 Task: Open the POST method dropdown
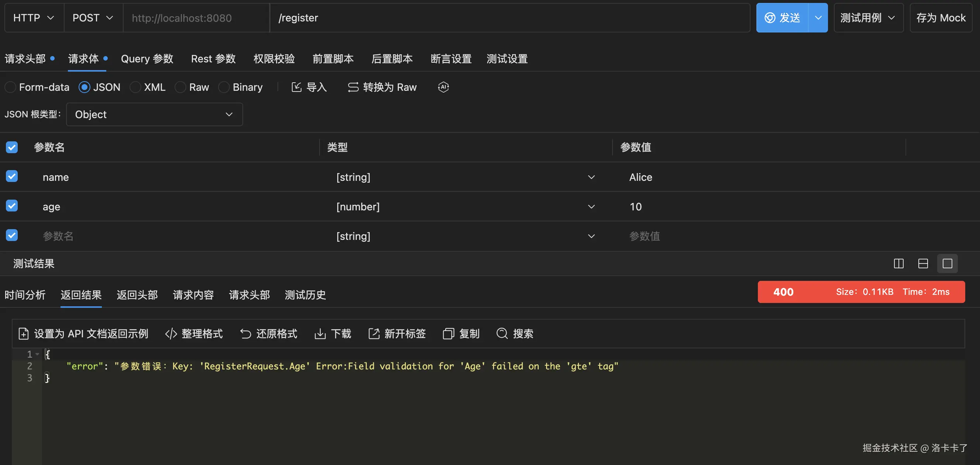pyautogui.click(x=93, y=18)
